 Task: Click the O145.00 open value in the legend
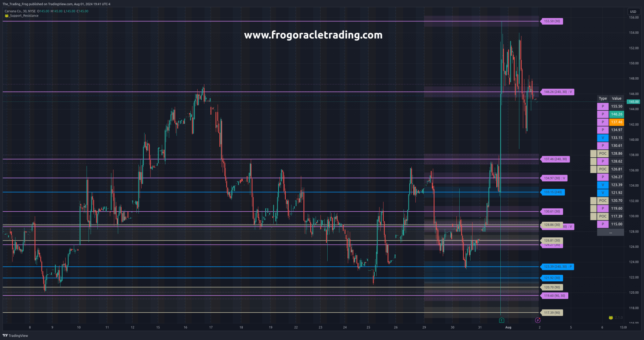(43, 11)
